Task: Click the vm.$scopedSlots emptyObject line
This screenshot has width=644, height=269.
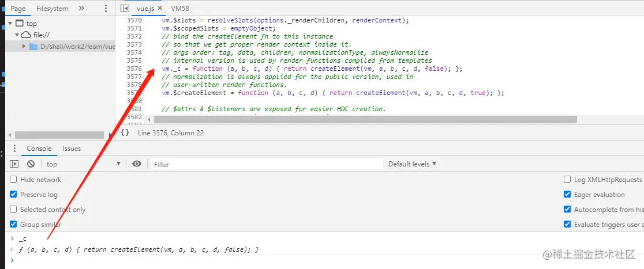Action: [219, 28]
